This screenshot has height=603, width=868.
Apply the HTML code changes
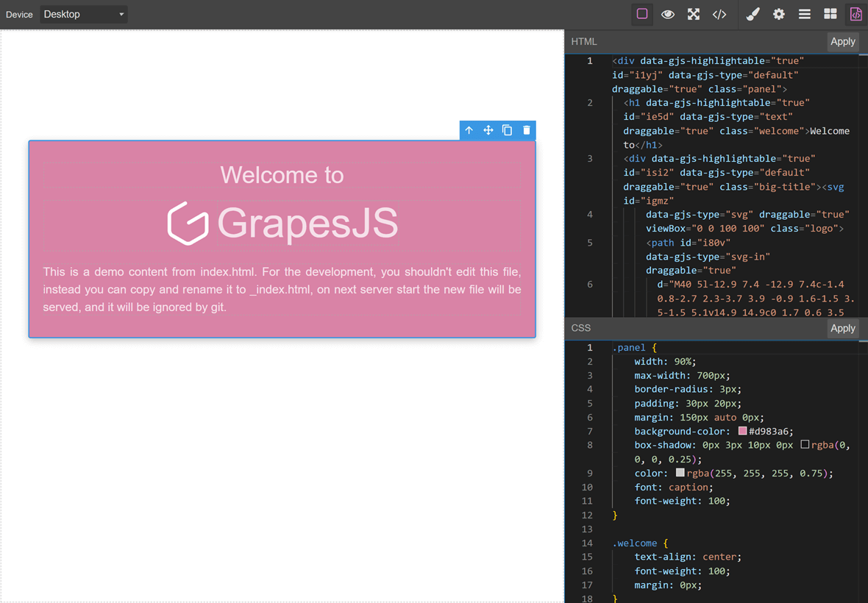(x=842, y=41)
